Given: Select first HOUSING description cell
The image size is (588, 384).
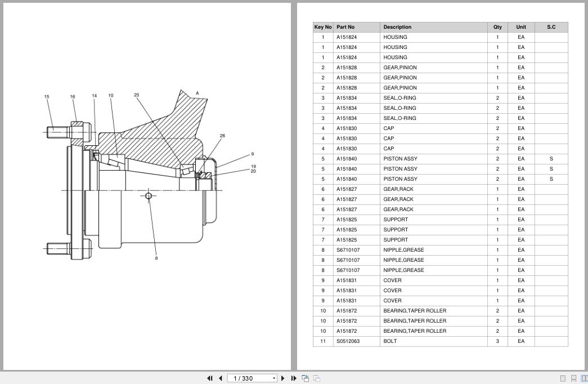Looking at the screenshot, I should point(433,37).
